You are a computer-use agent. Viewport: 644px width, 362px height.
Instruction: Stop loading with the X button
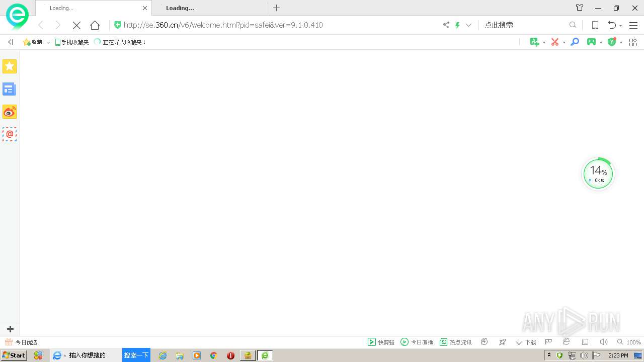point(76,25)
